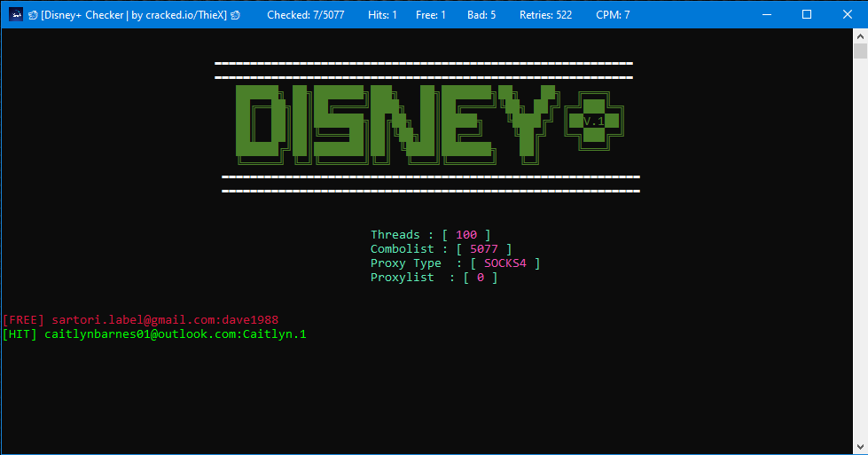Click the small icon before the "[Disney+ Checker" title
Viewport: 868px width, 455px height.
tap(33, 15)
